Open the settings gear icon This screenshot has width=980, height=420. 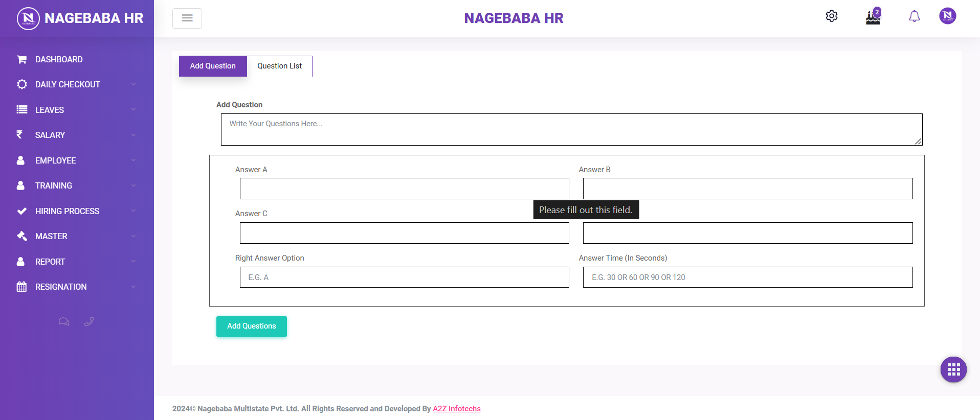click(832, 16)
